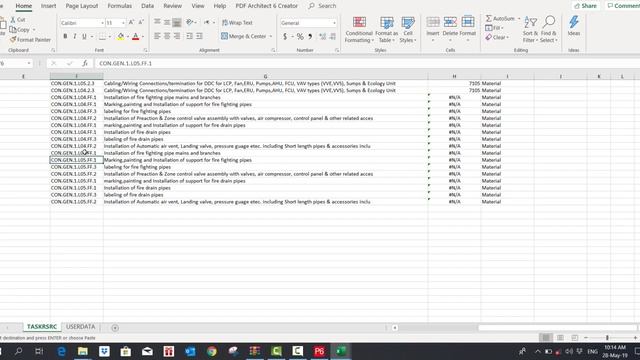The image size is (640, 360).
Task: Center text horizontally
Action: pos(167,36)
